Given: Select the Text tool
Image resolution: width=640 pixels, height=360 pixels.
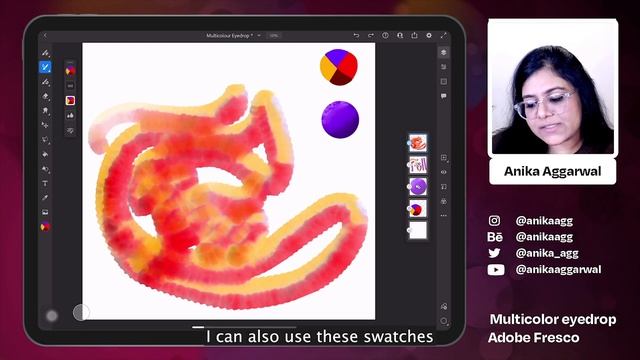Looking at the screenshot, I should (45, 184).
